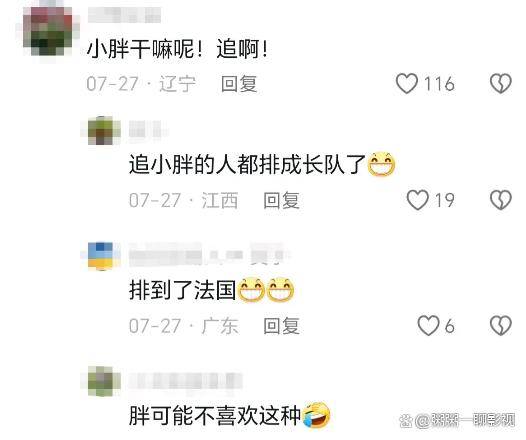This screenshot has width=526, height=440.
Task: Reply to the 广东 comment
Action: pos(281,326)
